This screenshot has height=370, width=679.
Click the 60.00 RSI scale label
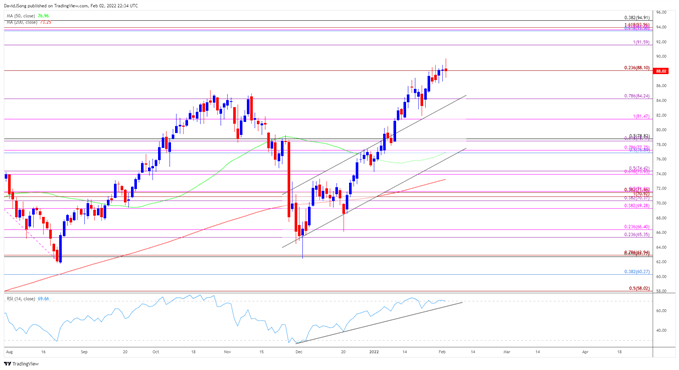tap(661, 311)
